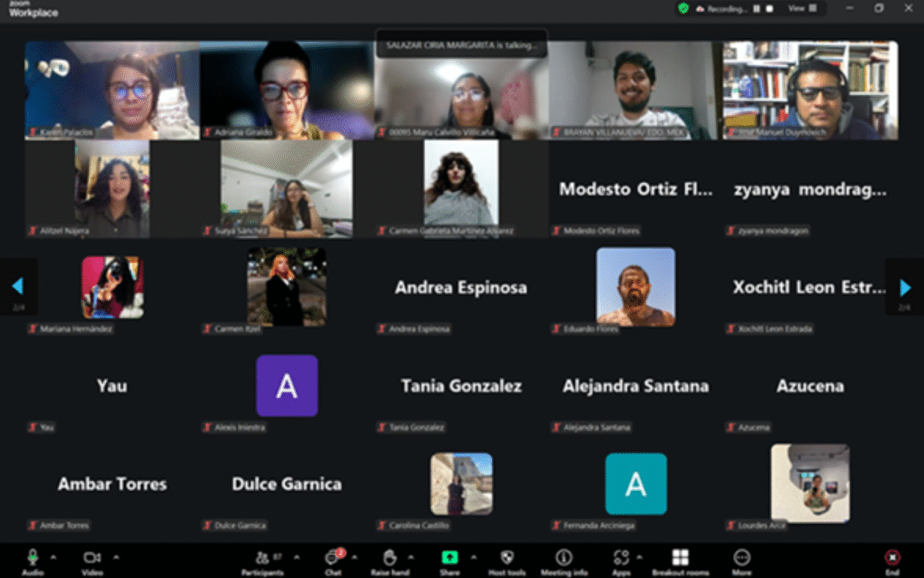Open the Chat panel

(x=332, y=558)
